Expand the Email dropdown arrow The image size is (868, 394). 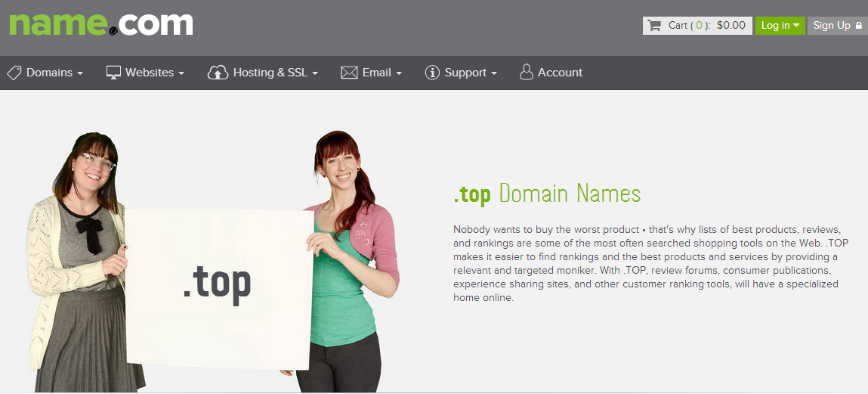[399, 73]
